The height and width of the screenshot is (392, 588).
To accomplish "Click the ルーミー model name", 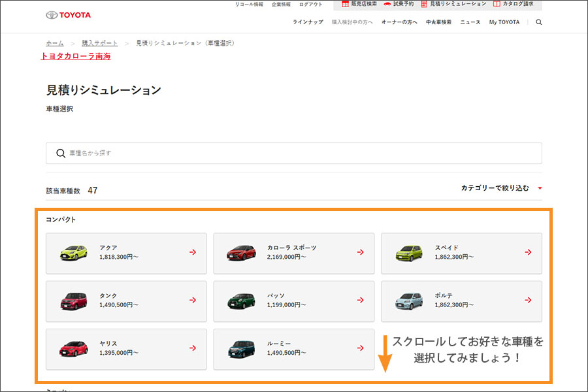I will pyautogui.click(x=279, y=344).
